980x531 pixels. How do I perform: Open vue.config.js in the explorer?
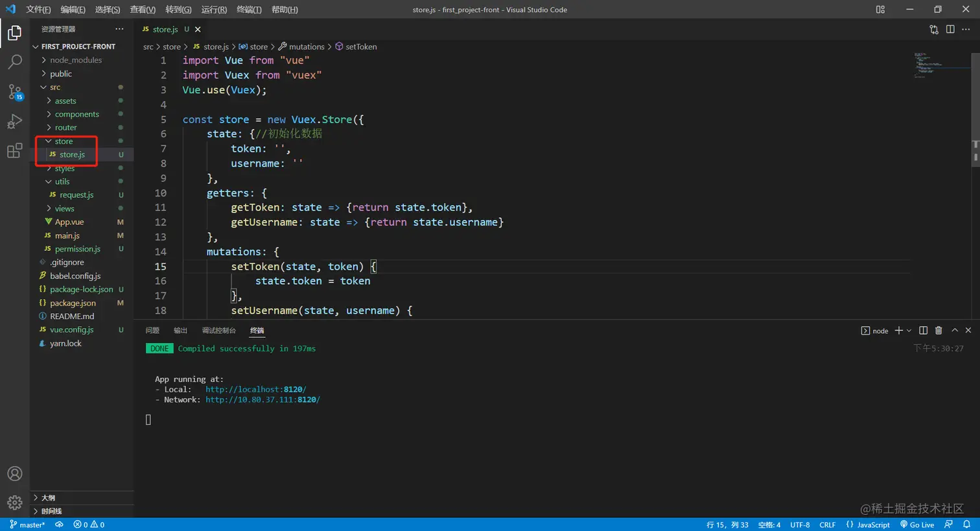click(71, 330)
